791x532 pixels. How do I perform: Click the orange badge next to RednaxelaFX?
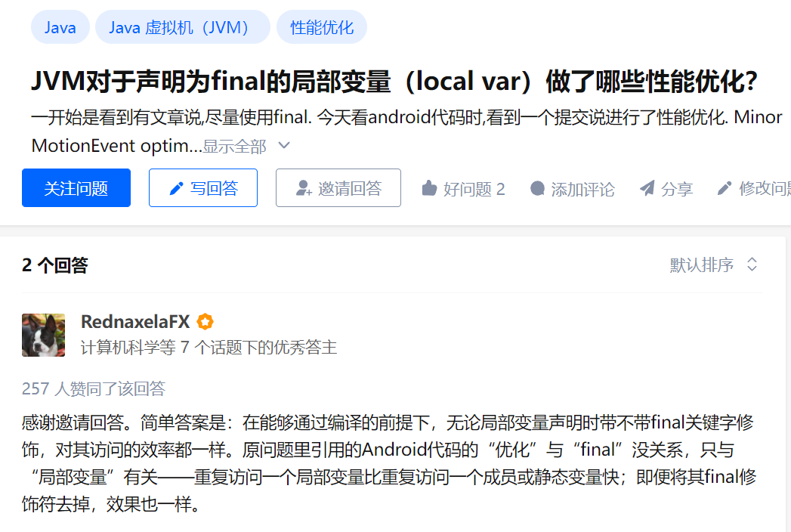(205, 321)
